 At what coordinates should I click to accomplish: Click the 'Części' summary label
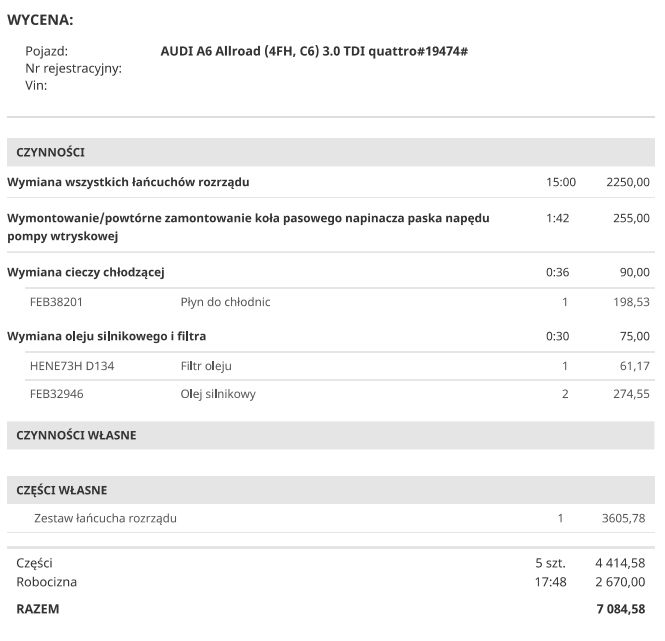click(34, 563)
